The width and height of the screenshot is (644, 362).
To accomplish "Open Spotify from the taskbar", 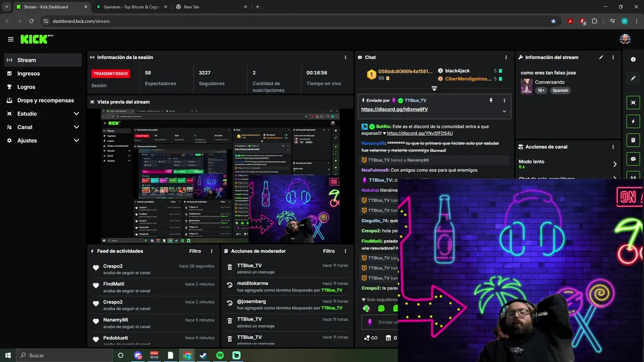I will [x=220, y=355].
